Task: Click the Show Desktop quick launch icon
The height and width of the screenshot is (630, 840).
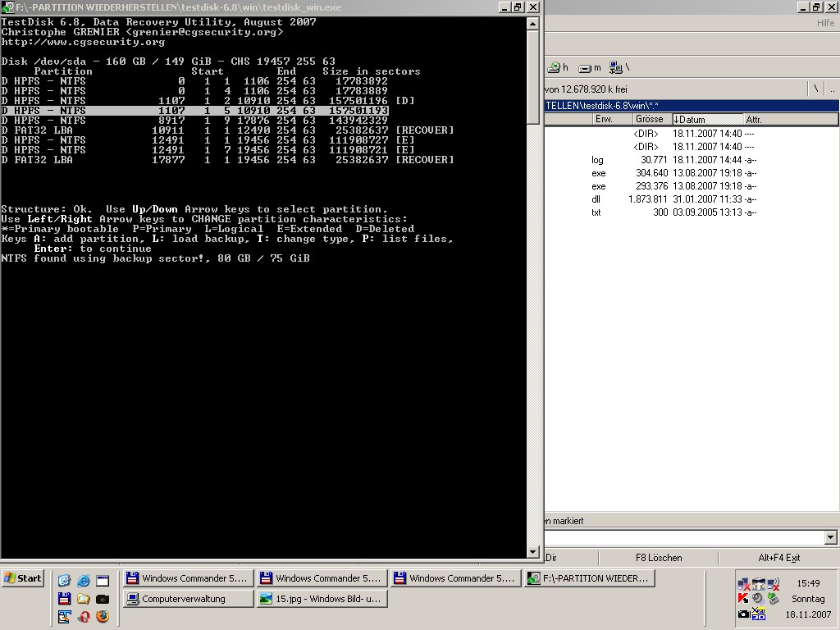Action: [103, 580]
